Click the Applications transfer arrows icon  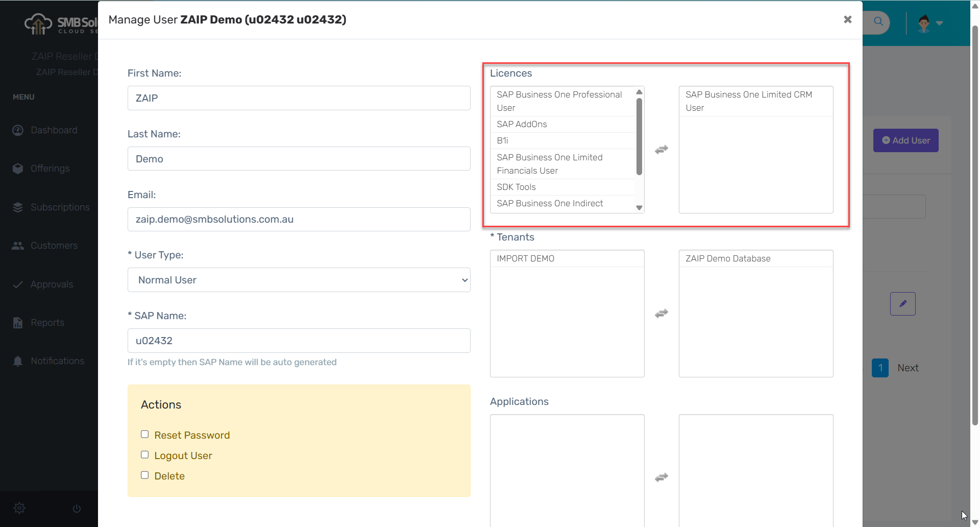[661, 477]
